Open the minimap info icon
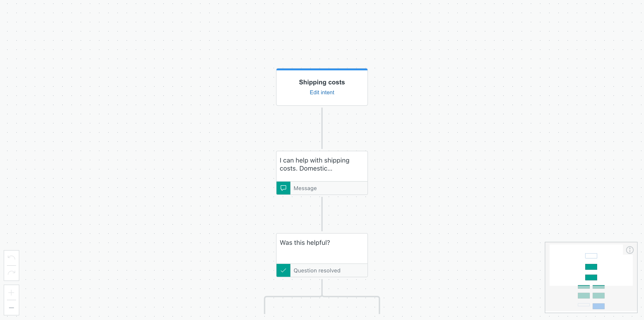644x320 pixels. click(x=630, y=250)
